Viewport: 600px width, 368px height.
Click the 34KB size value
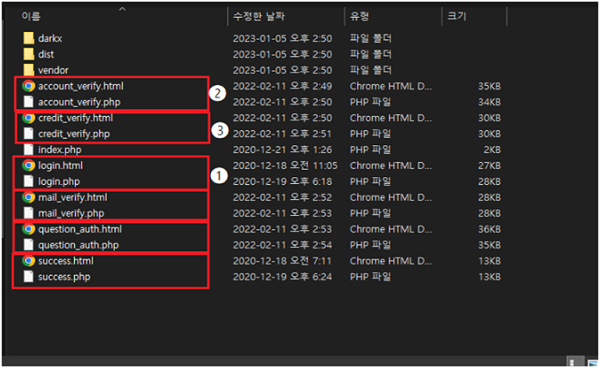[489, 102]
